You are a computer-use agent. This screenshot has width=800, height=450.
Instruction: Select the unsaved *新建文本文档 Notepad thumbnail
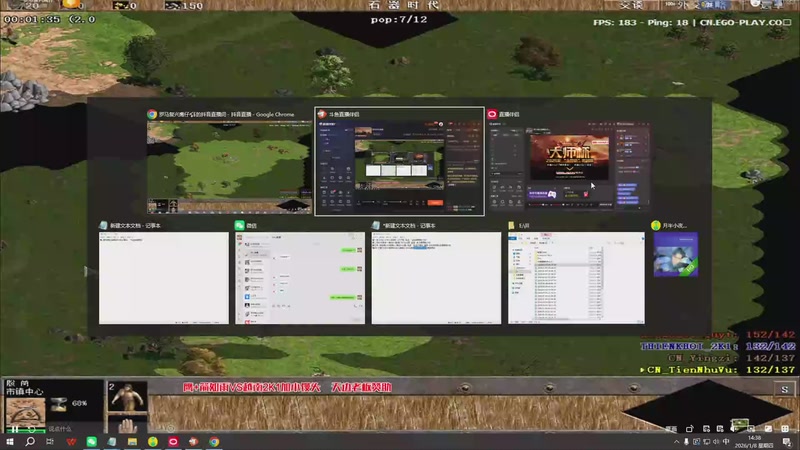(x=436, y=278)
